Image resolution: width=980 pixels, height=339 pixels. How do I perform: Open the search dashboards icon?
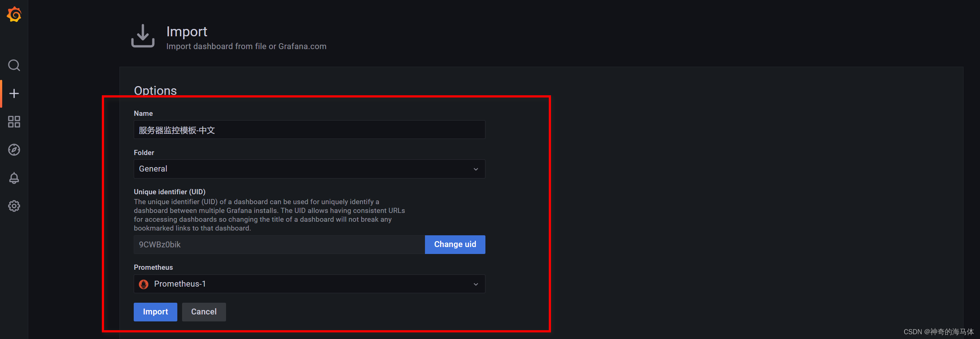tap(14, 66)
